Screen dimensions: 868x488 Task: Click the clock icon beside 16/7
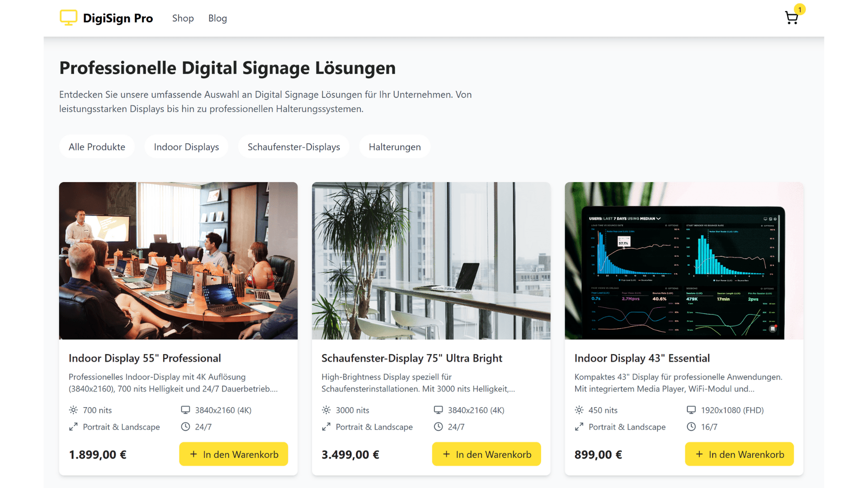tap(691, 427)
